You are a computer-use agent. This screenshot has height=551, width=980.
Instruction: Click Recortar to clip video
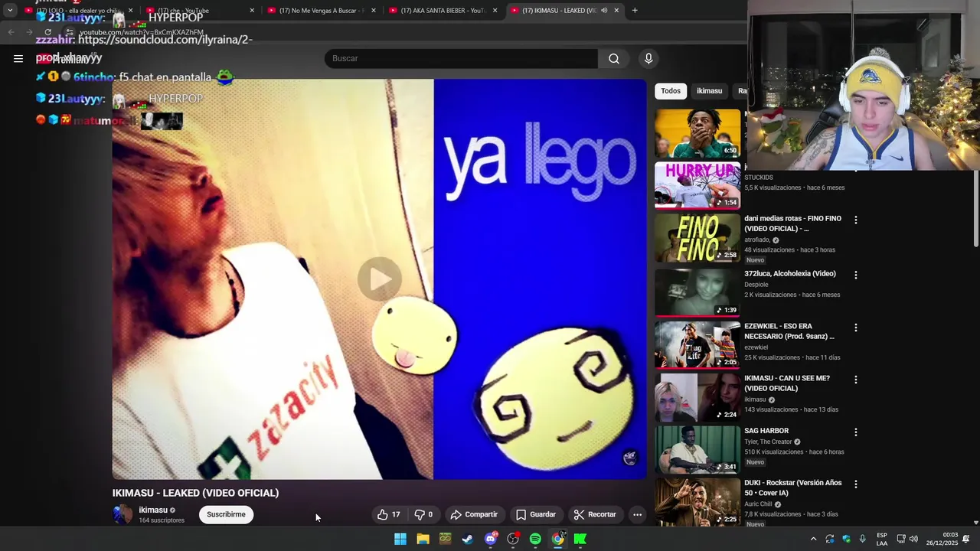pos(595,514)
